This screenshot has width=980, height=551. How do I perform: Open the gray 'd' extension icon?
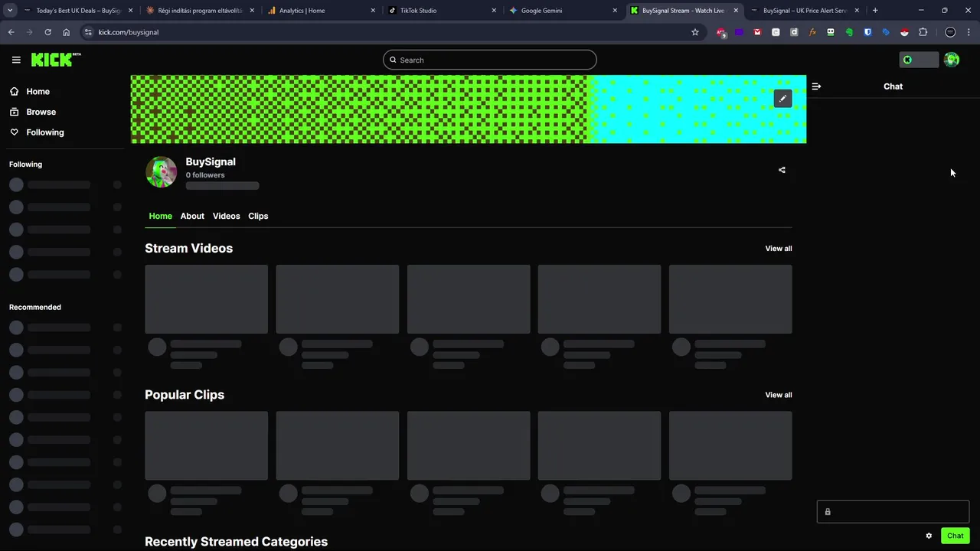point(794,32)
